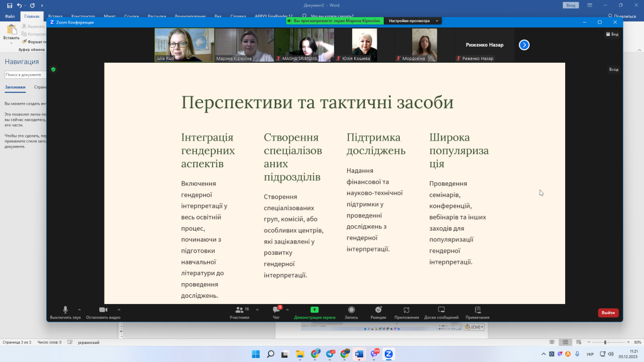Expand audio options arrow beside microphone
The image size is (644, 362).
[x=79, y=309]
